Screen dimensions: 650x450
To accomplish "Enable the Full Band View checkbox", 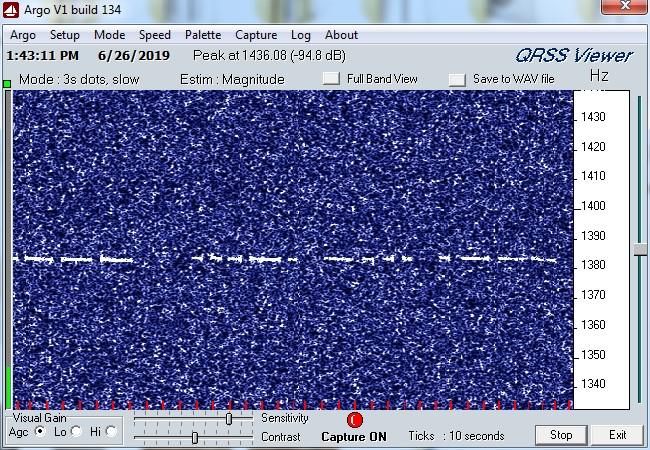I will point(331,79).
